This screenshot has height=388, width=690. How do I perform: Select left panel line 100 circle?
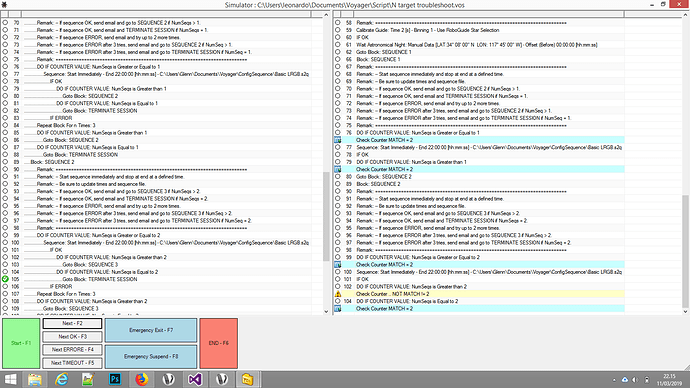pyautogui.click(x=5, y=242)
